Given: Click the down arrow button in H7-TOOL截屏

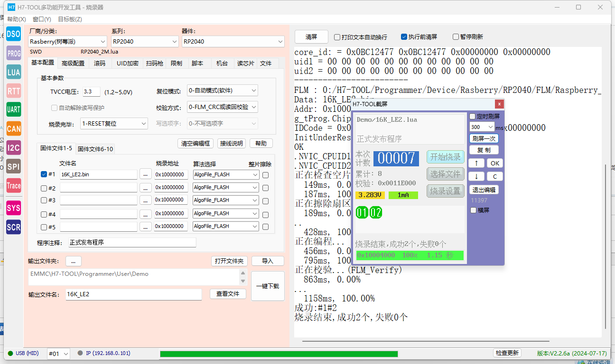Looking at the screenshot, I should click(x=476, y=176).
